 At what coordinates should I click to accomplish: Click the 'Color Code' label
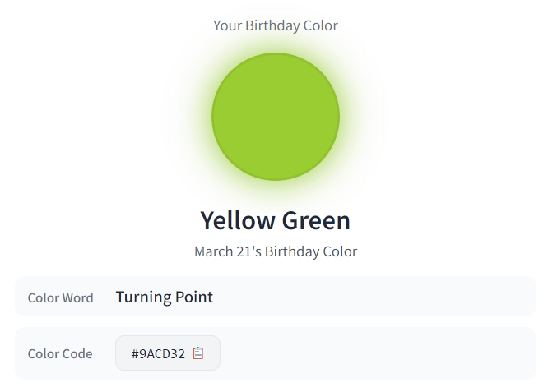[x=60, y=354]
